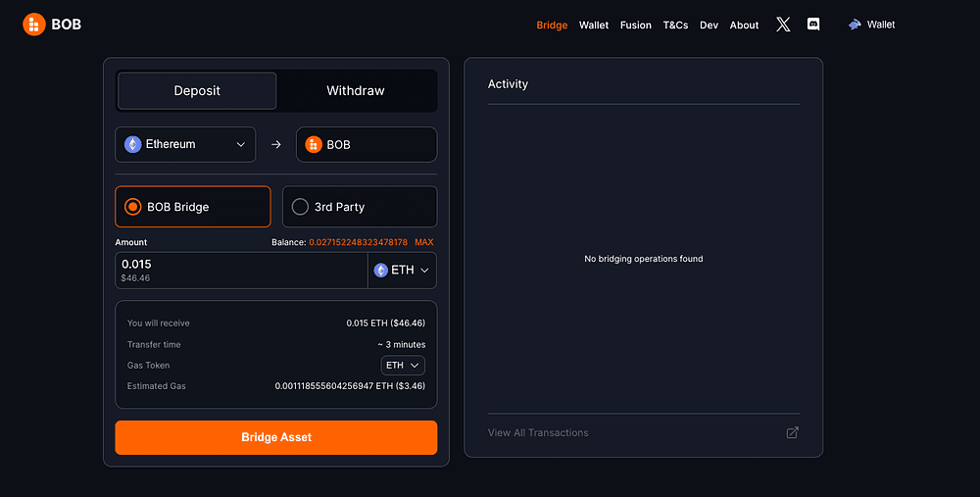
Task: Click the Ethereum network logo icon
Action: (x=132, y=144)
